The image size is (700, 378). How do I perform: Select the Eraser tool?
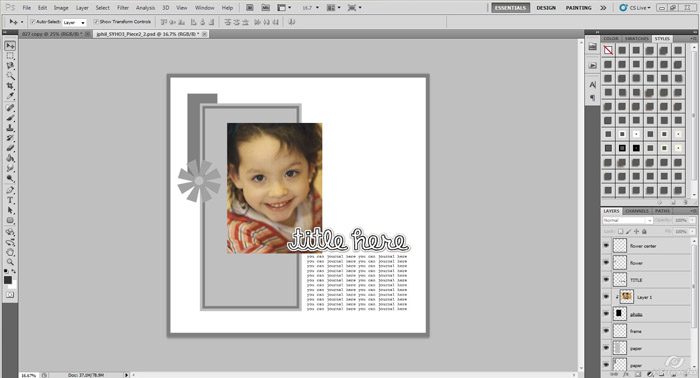click(x=10, y=148)
